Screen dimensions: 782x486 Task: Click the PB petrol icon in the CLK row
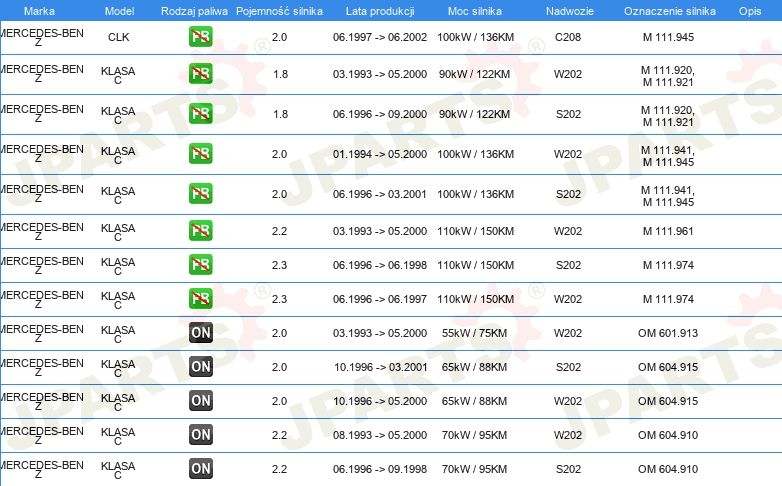200,37
